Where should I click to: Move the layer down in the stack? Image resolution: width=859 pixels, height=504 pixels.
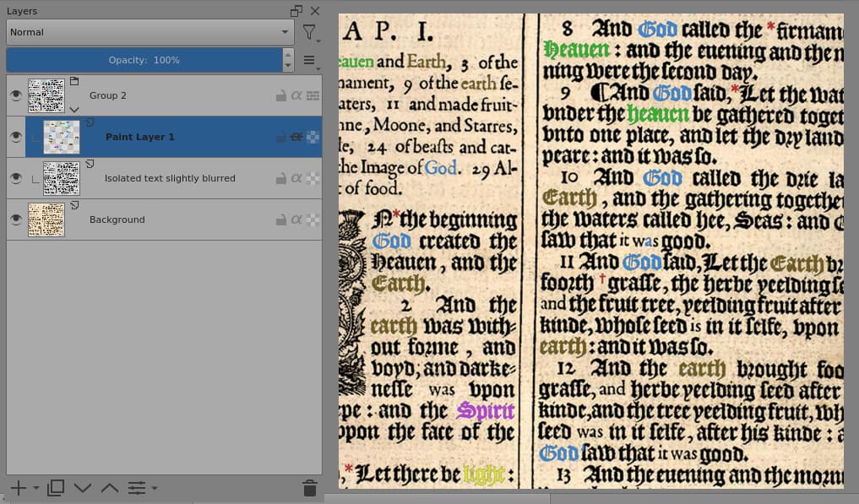pyautogui.click(x=83, y=488)
